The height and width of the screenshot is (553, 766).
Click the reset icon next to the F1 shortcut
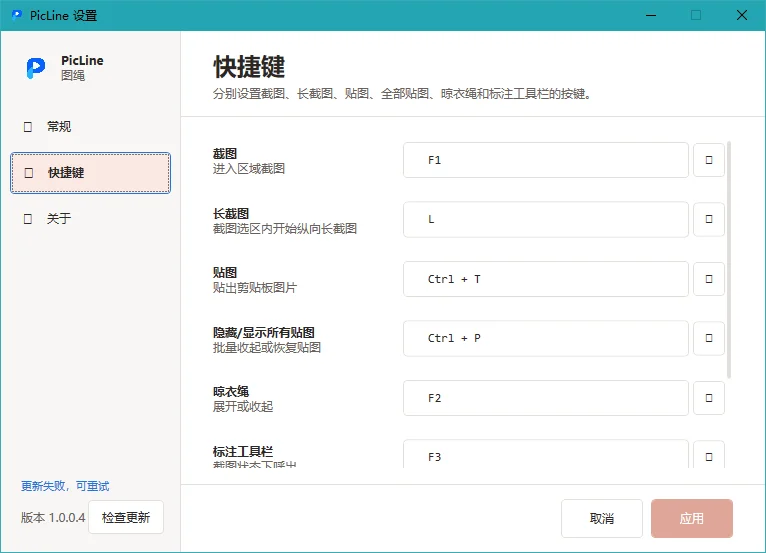click(x=709, y=160)
